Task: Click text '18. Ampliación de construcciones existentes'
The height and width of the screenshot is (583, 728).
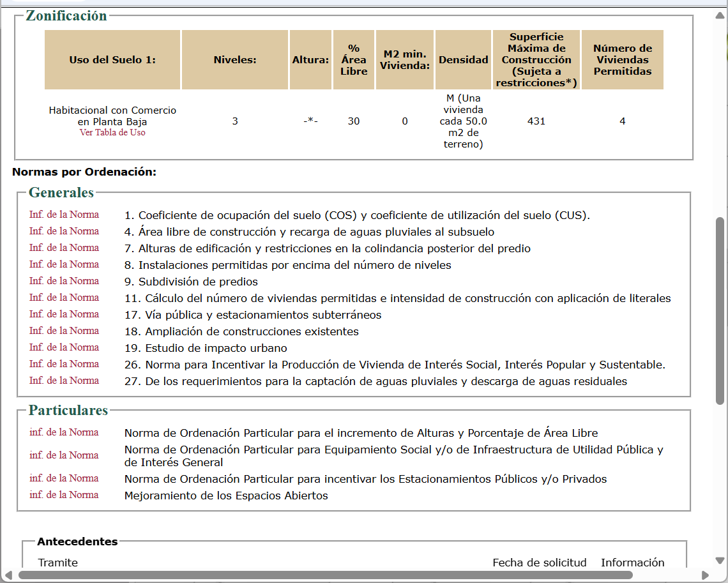Action: 241,331
